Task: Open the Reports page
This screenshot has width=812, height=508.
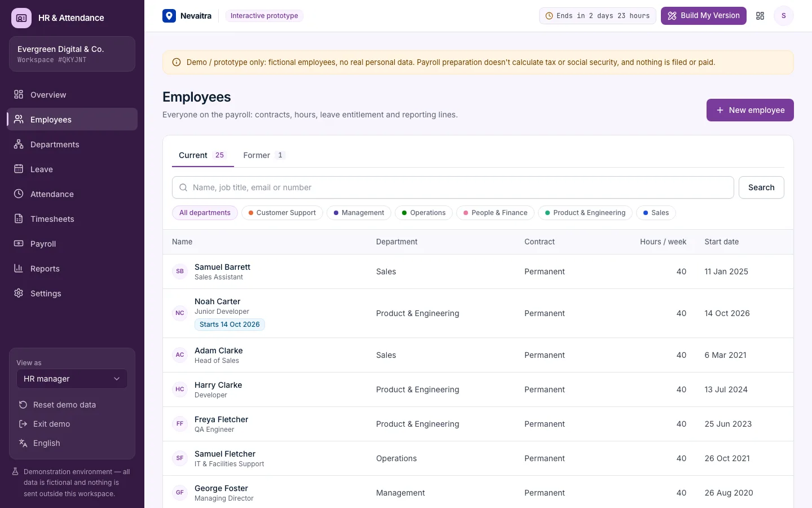Action: pos(72,269)
